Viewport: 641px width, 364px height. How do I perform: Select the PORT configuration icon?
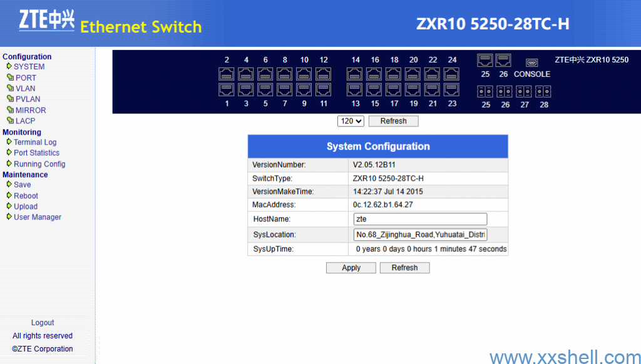point(11,77)
